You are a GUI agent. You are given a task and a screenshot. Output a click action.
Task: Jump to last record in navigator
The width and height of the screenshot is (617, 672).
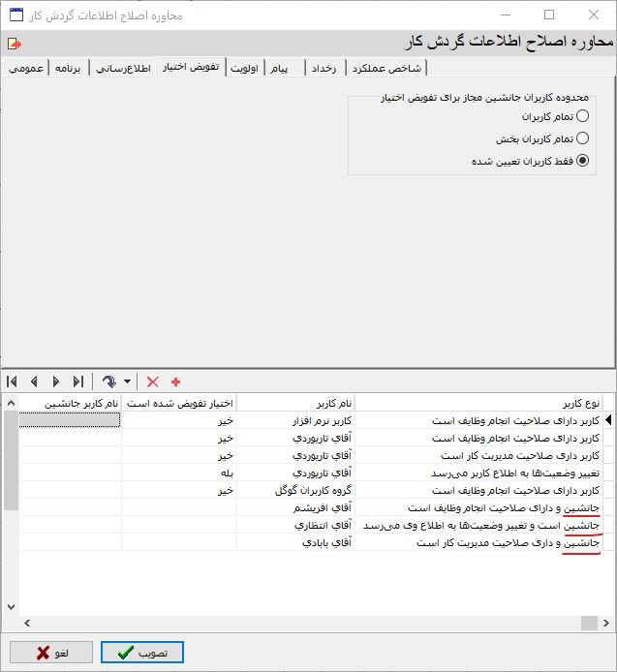point(78,382)
